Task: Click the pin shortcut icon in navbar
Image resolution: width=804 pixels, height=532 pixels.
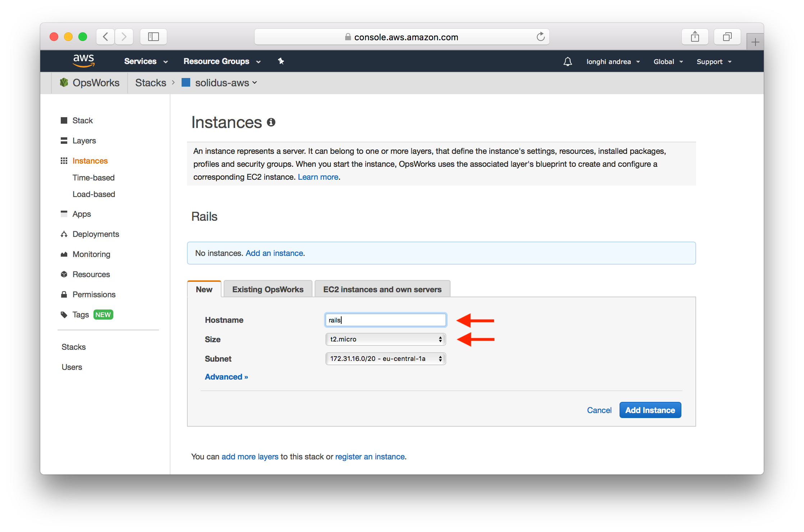Action: 281,61
